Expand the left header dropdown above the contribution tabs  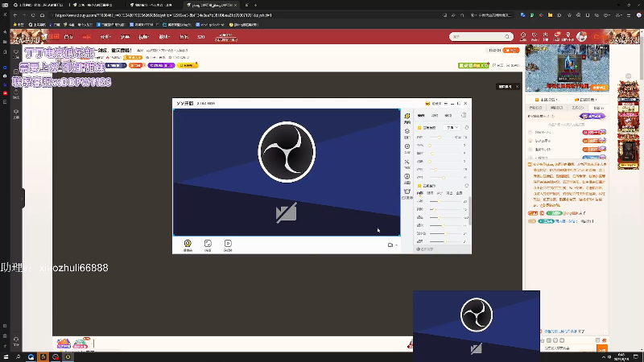pyautogui.click(x=547, y=100)
